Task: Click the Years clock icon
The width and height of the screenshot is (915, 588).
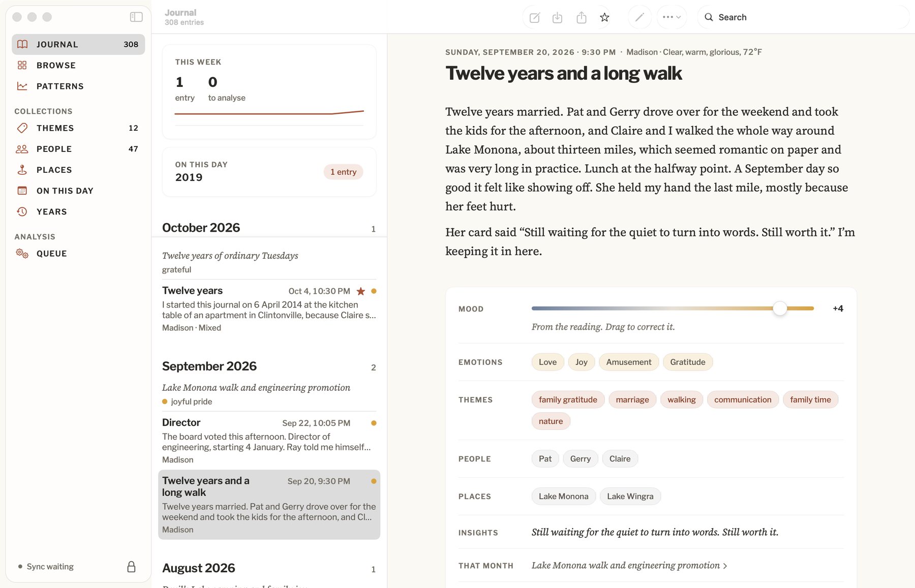Action: (22, 211)
